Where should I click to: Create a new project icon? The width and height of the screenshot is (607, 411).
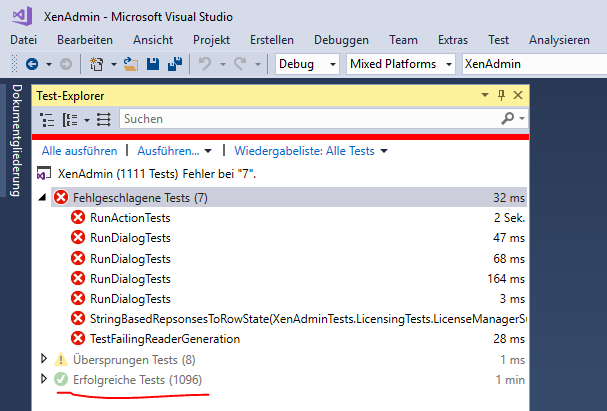(x=96, y=64)
